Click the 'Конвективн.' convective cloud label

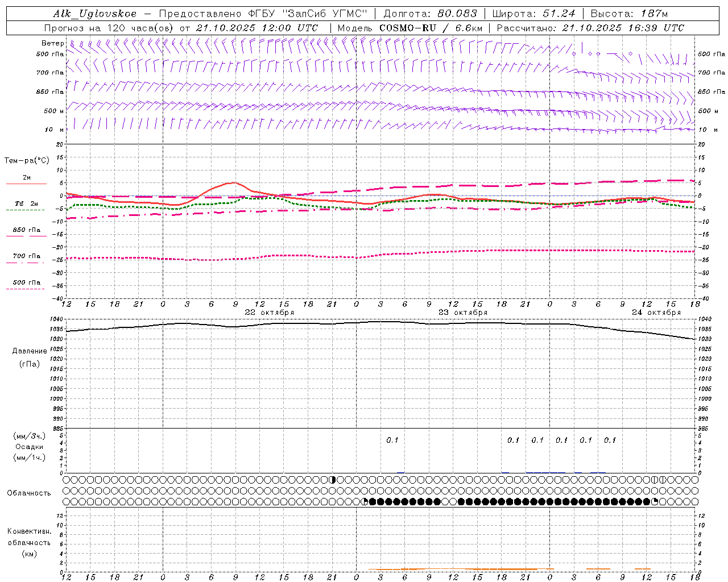click(29, 531)
